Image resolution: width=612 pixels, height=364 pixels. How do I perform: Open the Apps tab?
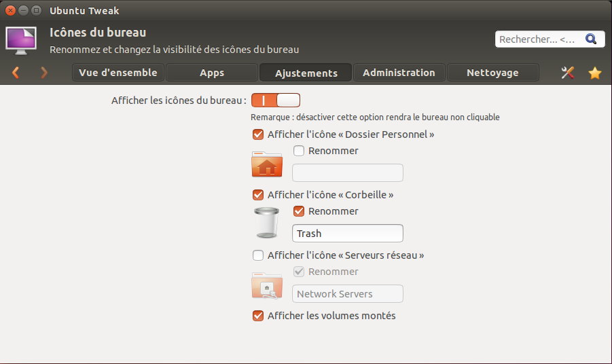click(x=212, y=73)
